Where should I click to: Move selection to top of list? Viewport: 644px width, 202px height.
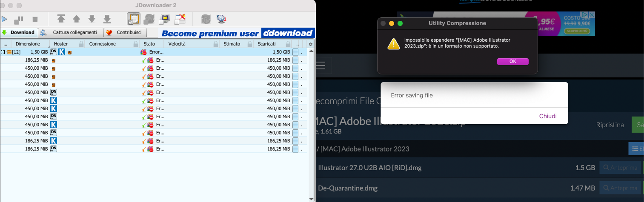coord(61,19)
